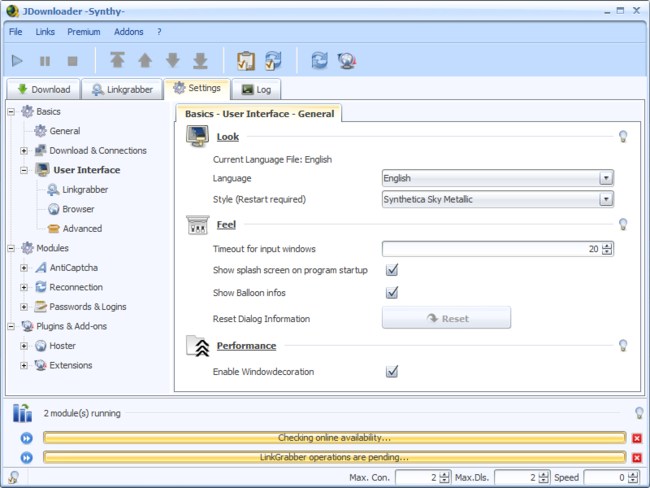The height and width of the screenshot is (488, 650).
Task: Start downloads with the play icon
Action: (17, 61)
